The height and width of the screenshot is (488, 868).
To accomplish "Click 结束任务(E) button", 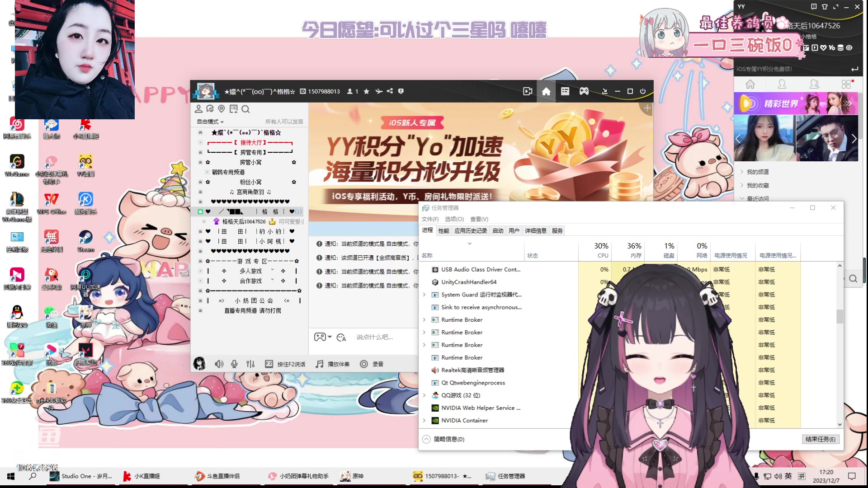I will point(821,439).
